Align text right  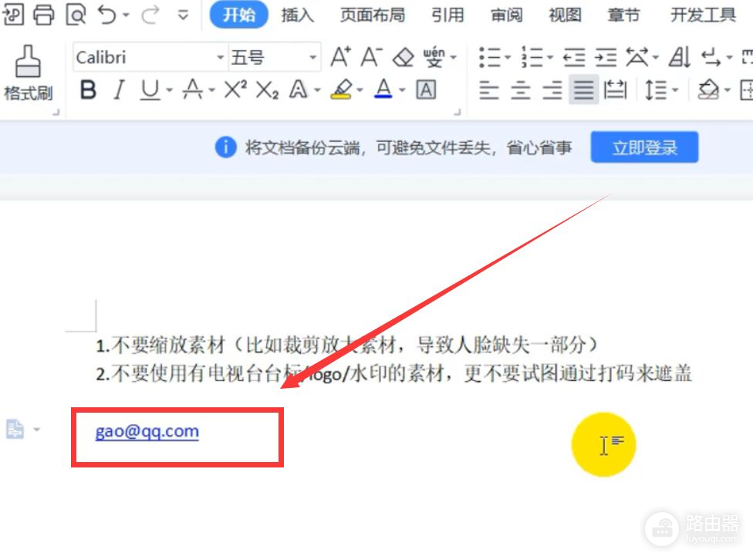tap(552, 89)
